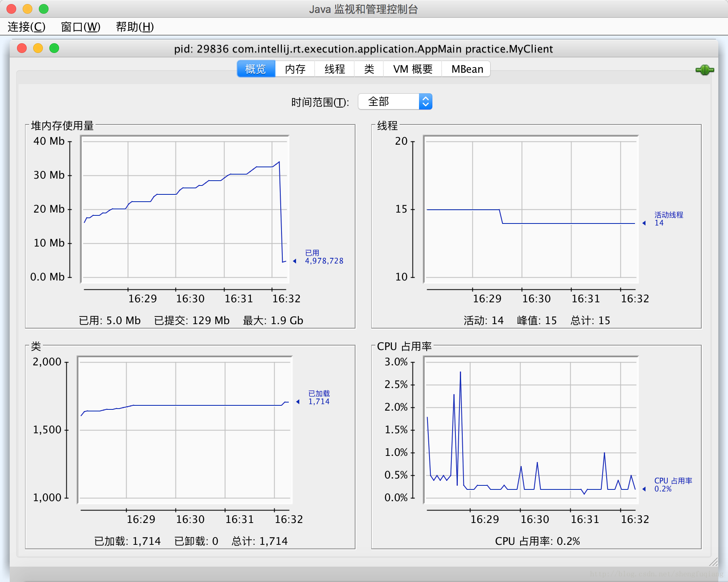Click the 已加载: 1,714 summary text
This screenshot has height=582, width=728.
[127, 541]
